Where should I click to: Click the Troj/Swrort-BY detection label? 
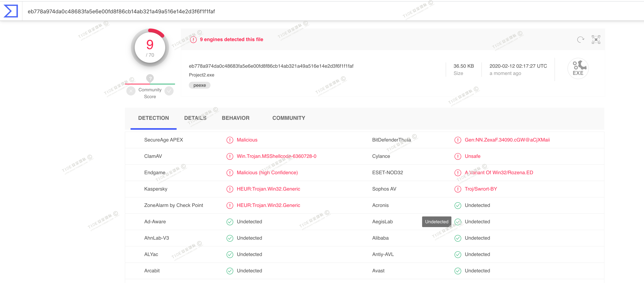(x=481, y=189)
